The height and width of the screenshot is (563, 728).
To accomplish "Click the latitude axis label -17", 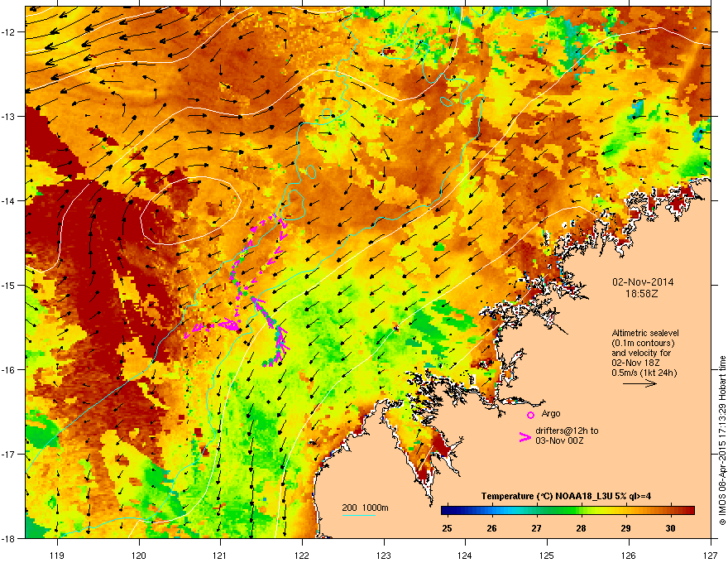I will pos(9,454).
